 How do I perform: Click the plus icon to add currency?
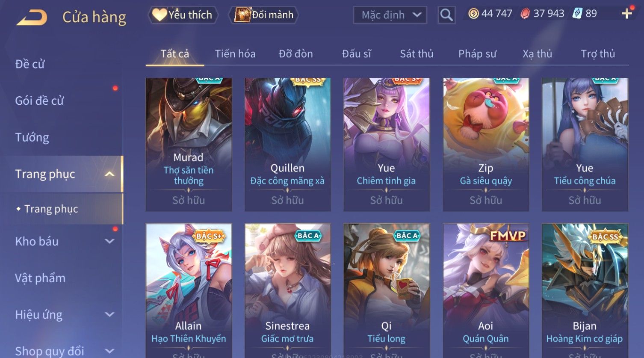click(626, 14)
